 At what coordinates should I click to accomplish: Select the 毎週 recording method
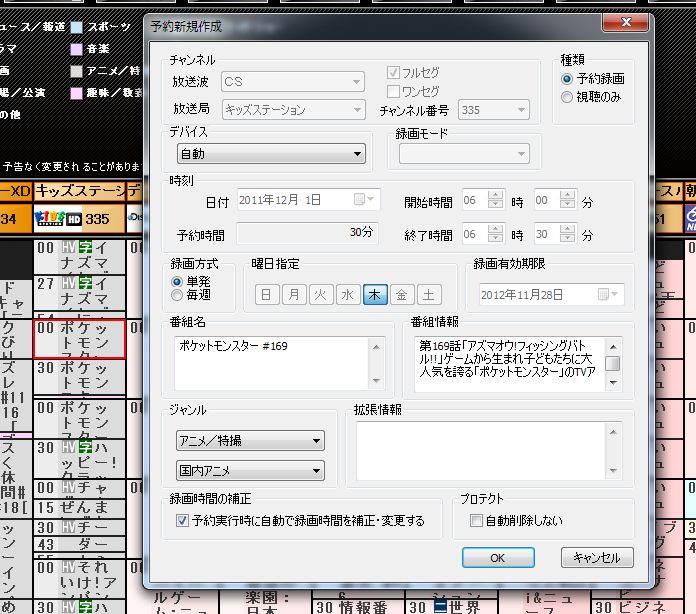(x=177, y=295)
